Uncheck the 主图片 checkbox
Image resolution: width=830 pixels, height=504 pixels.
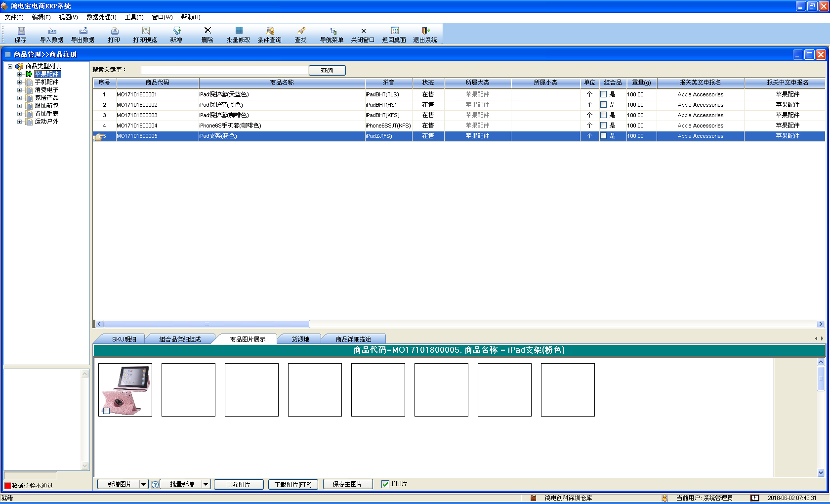[x=385, y=484]
